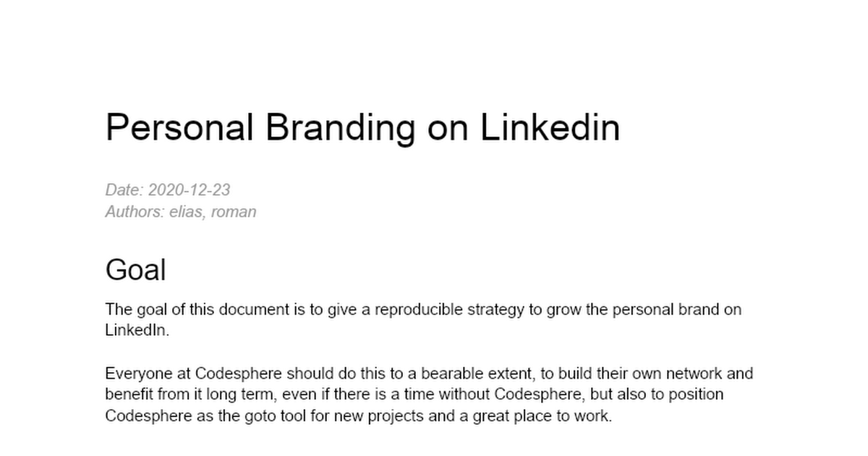Screen dimensions: 868x456
Task: Click the word 'Linkedin' in the title
Action: click(550, 128)
